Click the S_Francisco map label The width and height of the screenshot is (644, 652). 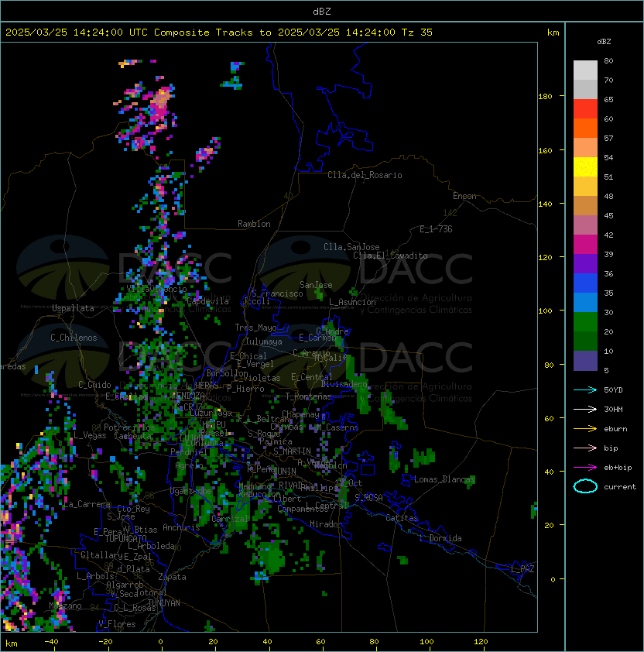pyautogui.click(x=277, y=293)
